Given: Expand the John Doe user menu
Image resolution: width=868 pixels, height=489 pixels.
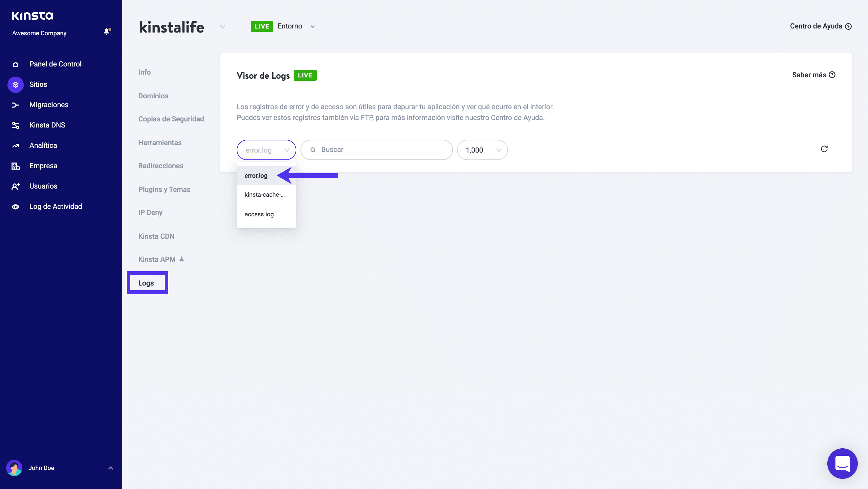Looking at the screenshot, I should 111,468.
